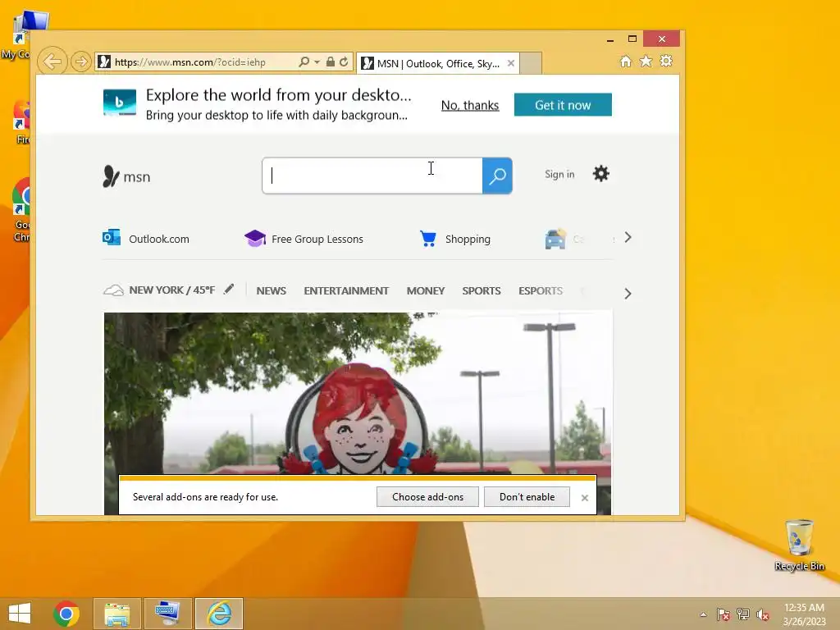This screenshot has width=840, height=630.
Task: Open the computer app on taskbar
Action: (167, 614)
